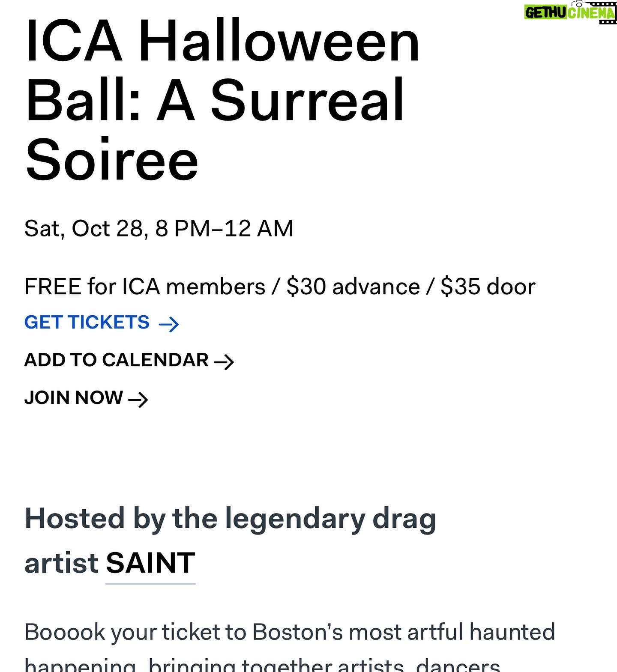Screen dimensions: 617x672
Task: Click the FREE for ICA members text
Action: tap(145, 287)
